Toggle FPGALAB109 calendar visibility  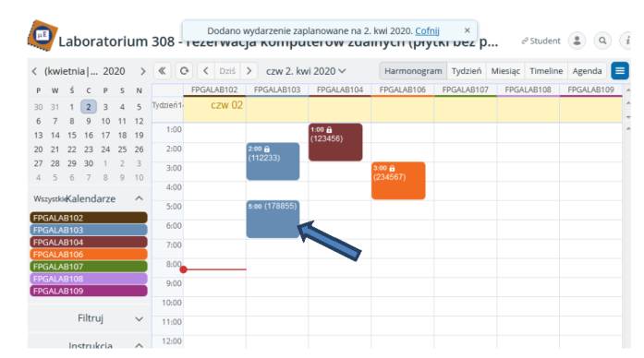89,291
